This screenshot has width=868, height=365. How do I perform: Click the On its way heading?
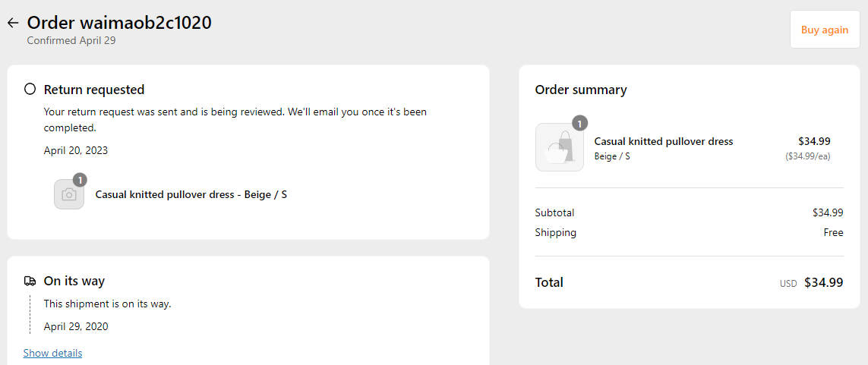point(74,281)
